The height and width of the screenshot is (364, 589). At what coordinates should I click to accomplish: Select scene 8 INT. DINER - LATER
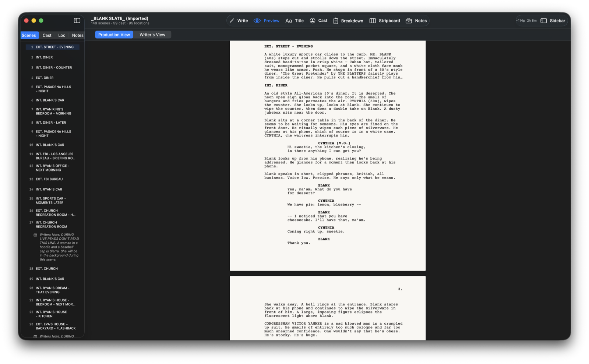(53, 123)
